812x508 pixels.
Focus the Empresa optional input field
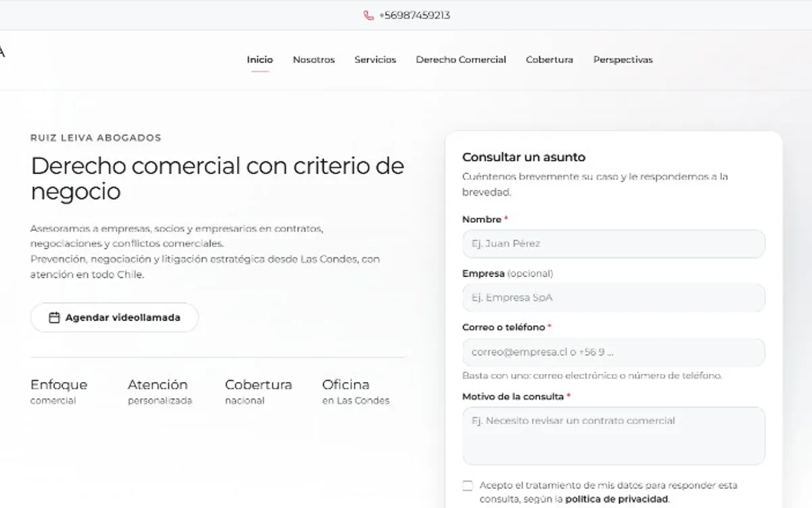[x=614, y=297]
